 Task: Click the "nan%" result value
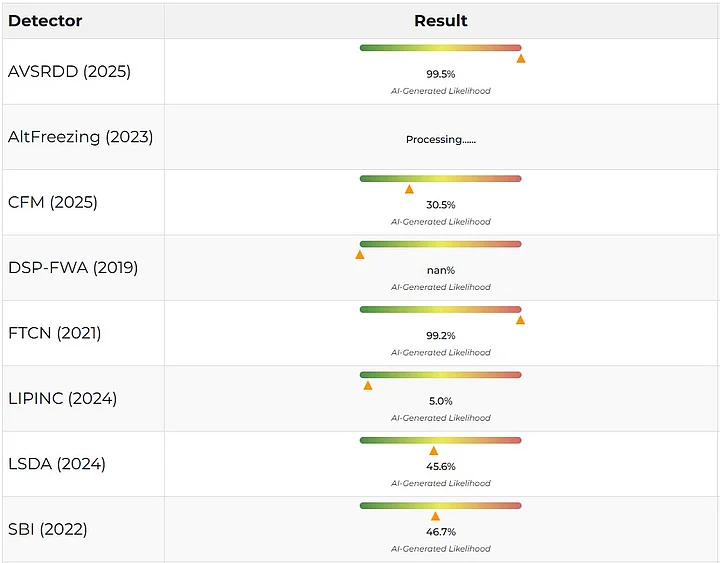[x=441, y=270]
